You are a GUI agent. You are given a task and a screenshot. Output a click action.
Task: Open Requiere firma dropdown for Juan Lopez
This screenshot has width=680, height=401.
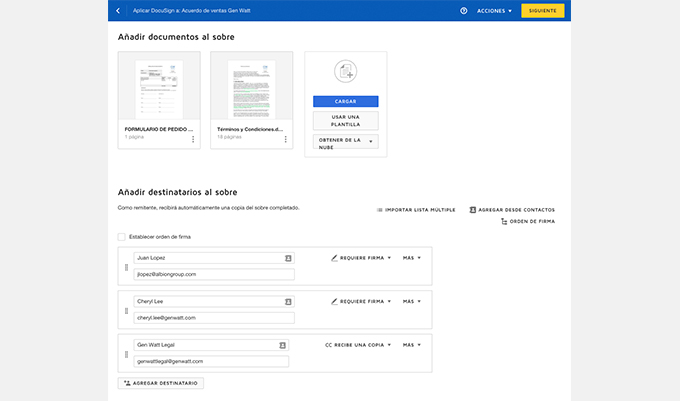[x=360, y=258]
